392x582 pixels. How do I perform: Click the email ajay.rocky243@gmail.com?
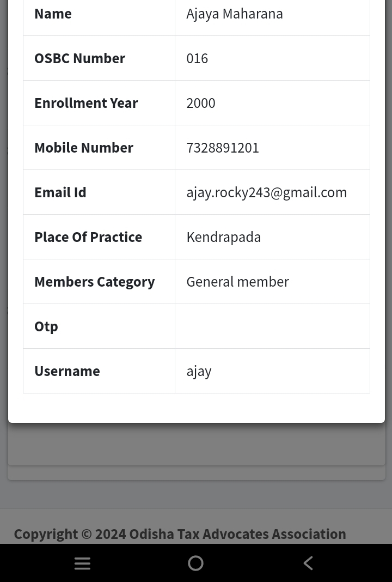266,192
